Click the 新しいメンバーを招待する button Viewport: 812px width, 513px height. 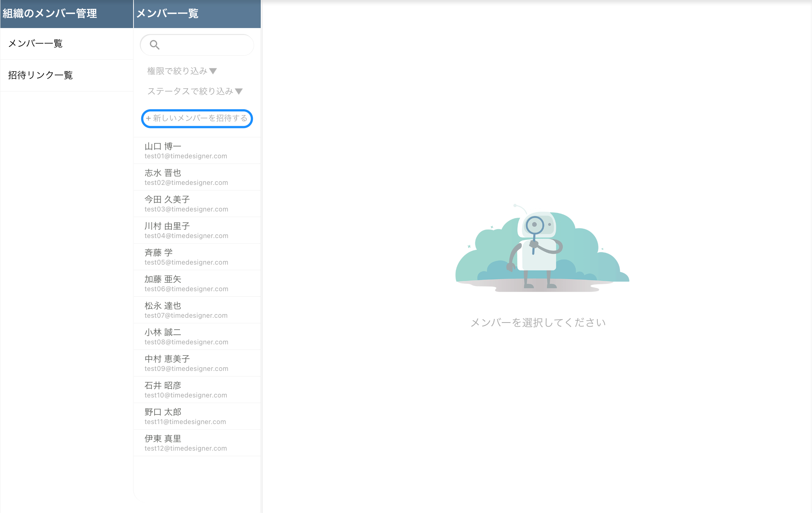197,118
